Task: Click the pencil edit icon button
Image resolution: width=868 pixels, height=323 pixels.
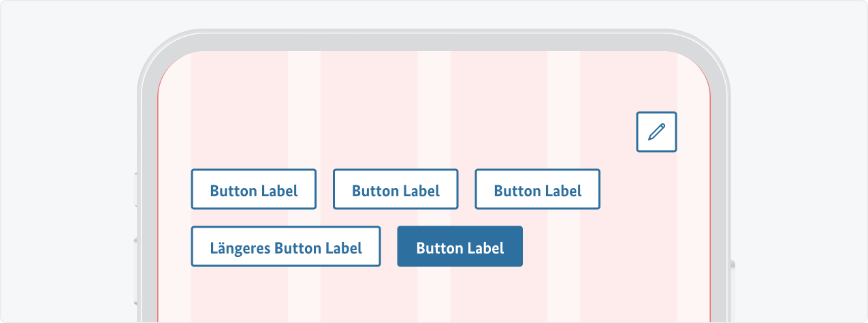Action: tap(656, 132)
